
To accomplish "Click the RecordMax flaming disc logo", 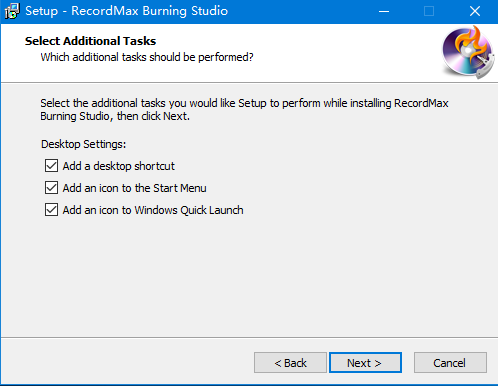I will 468,52.
